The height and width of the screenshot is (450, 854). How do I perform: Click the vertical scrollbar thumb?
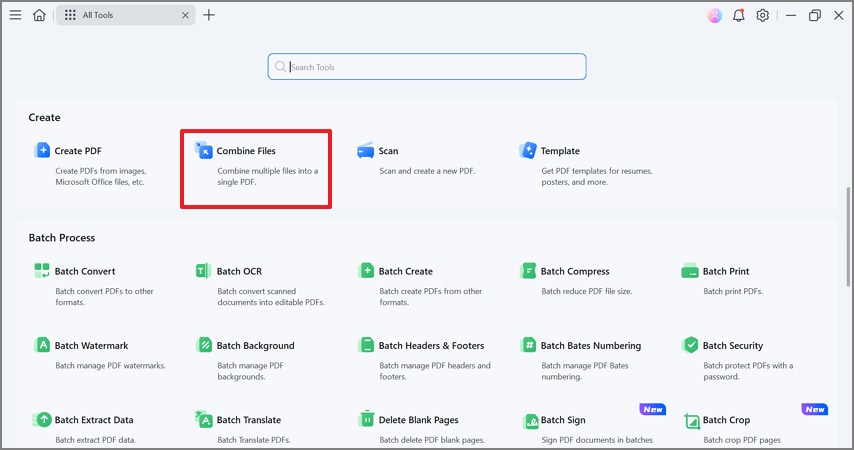(847, 236)
